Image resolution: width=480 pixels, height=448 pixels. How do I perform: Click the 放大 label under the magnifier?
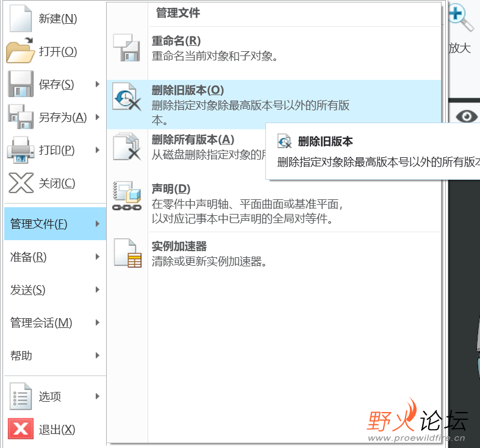click(x=460, y=48)
